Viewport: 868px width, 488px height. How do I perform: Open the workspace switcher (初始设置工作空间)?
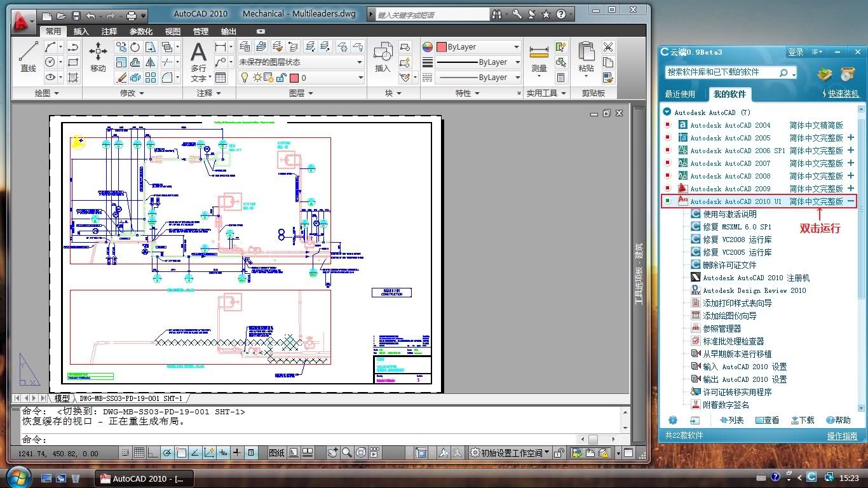click(x=510, y=453)
